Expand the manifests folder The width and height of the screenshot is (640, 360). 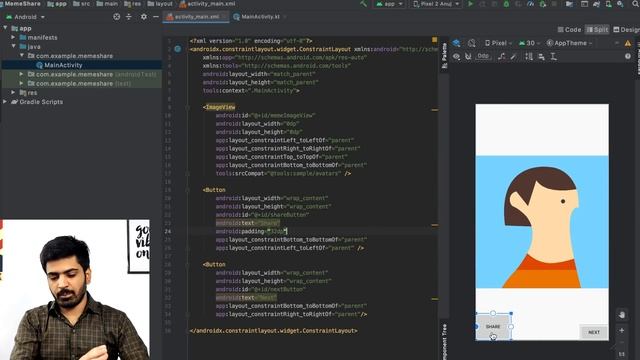[x=13, y=37]
